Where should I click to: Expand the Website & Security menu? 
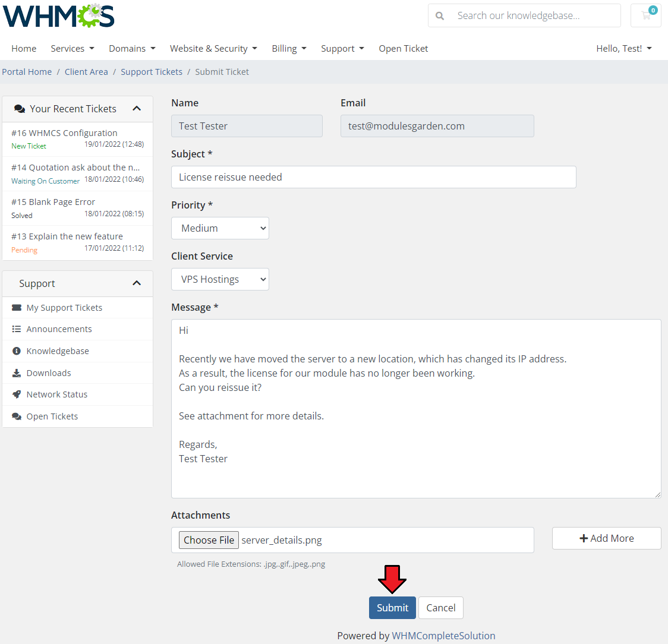tap(213, 49)
